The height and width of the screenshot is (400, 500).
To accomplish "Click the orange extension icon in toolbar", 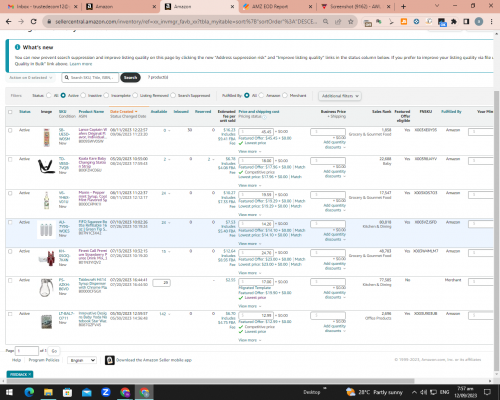I will click(404, 22).
